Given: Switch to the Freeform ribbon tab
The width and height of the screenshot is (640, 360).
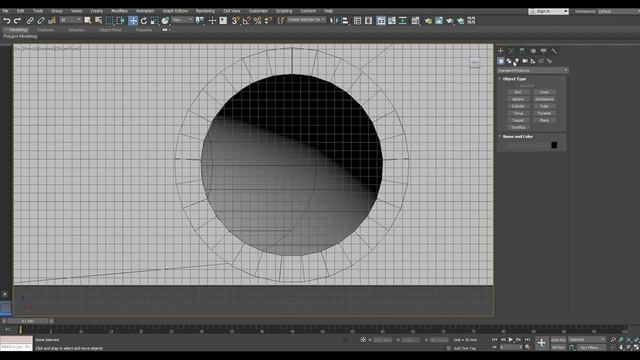Looking at the screenshot, I should [x=46, y=30].
